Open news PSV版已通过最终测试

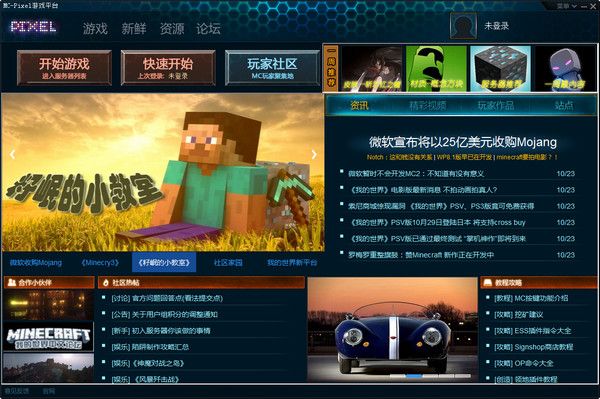pos(437,239)
